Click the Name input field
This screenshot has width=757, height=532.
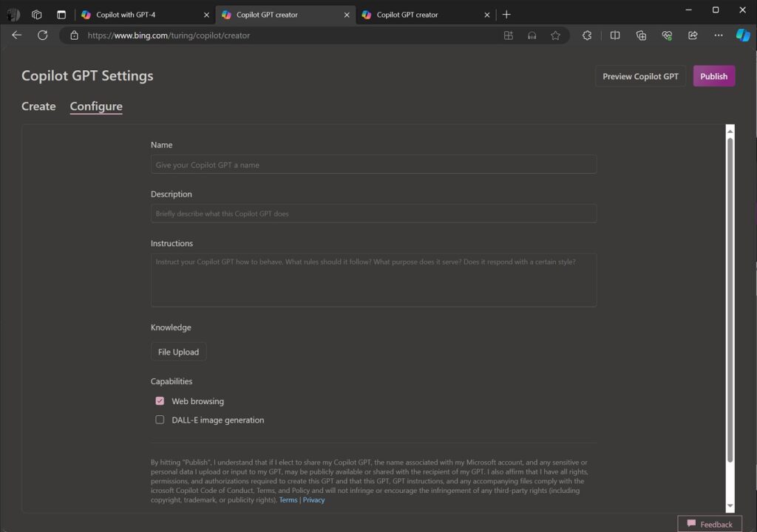pos(373,163)
